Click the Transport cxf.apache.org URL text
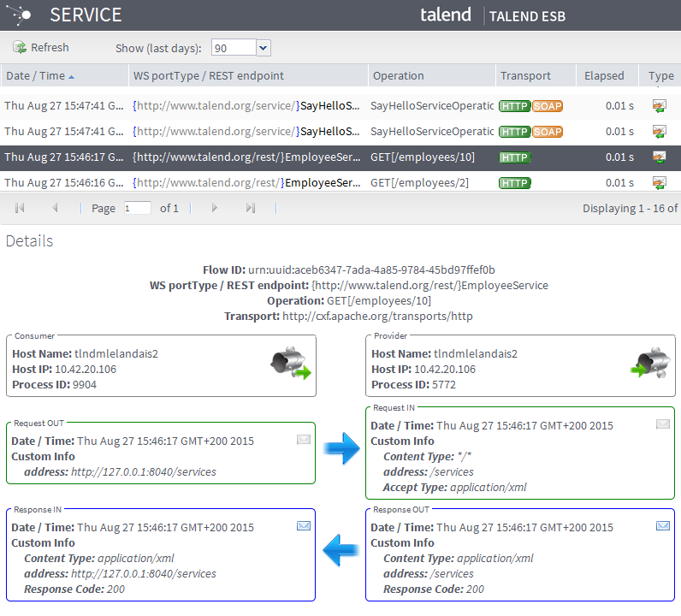This screenshot has width=681, height=616. click(x=377, y=316)
